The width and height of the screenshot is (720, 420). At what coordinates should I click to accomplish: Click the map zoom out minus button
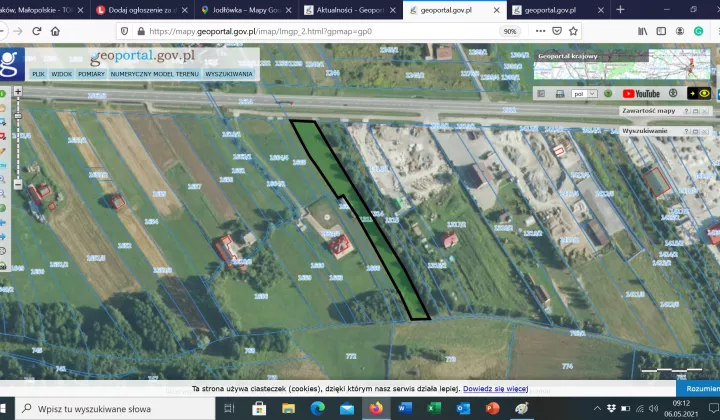pyautogui.click(x=18, y=185)
